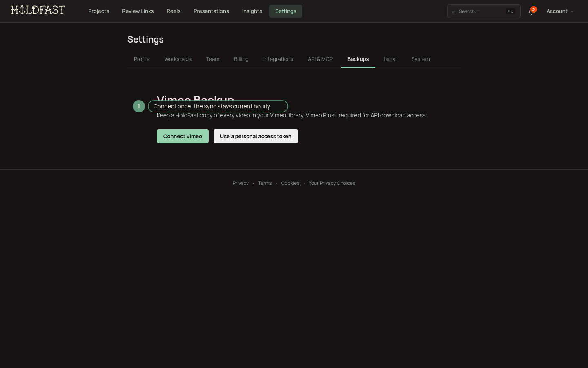Open the notifications bell
The width and height of the screenshot is (588, 368).
tap(531, 11)
